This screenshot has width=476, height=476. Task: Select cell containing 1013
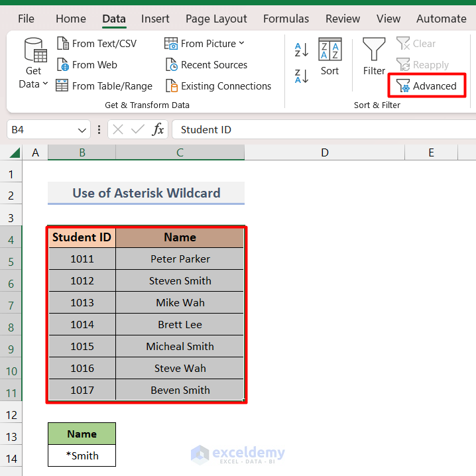(x=82, y=302)
